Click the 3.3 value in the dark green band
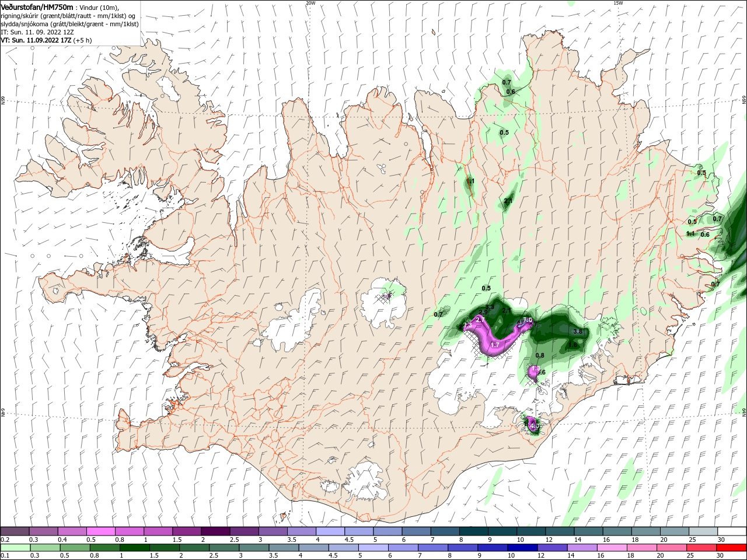This screenshot has height=560, width=747. pyautogui.click(x=490, y=307)
